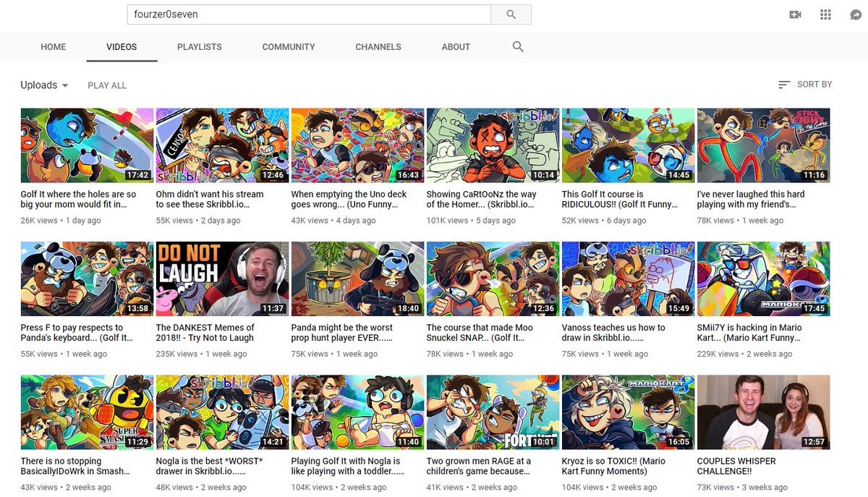Open the 16:05 Kryoz Mario Kart thumbnail

(628, 412)
